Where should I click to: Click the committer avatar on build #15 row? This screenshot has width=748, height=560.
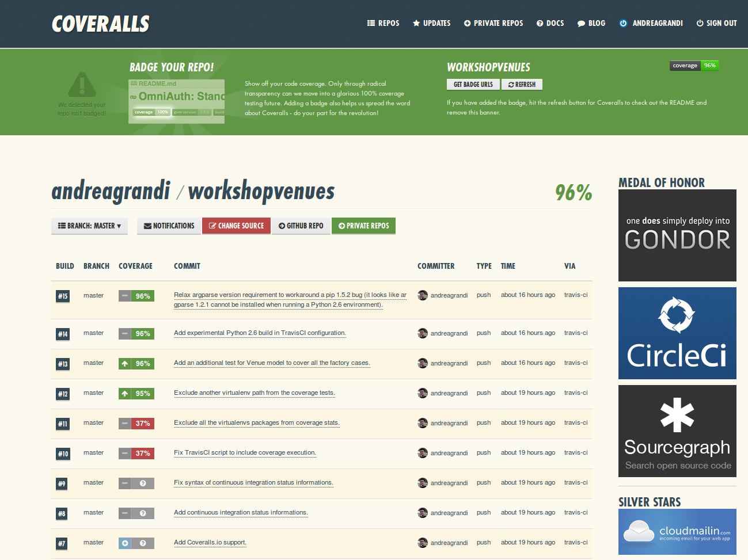[423, 295]
